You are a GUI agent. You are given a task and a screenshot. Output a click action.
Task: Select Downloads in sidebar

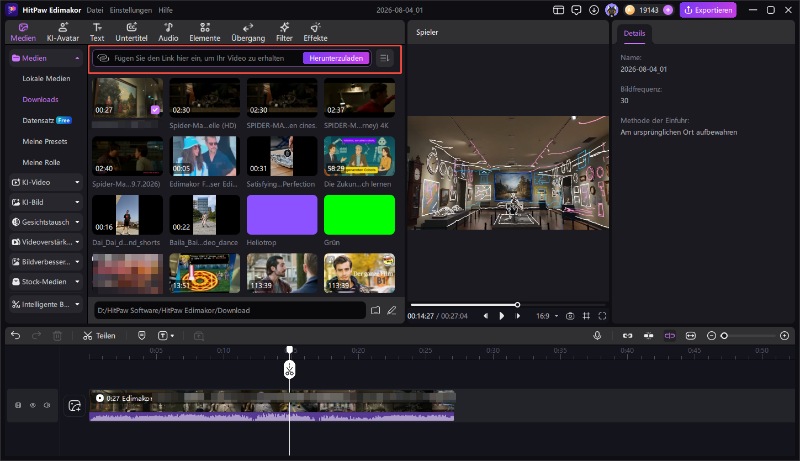pyautogui.click(x=40, y=99)
